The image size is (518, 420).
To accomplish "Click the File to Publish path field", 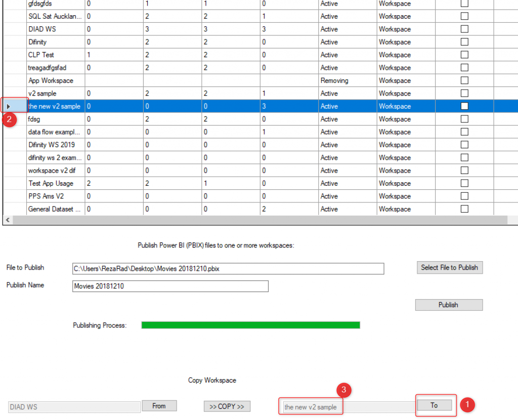I will (228, 269).
